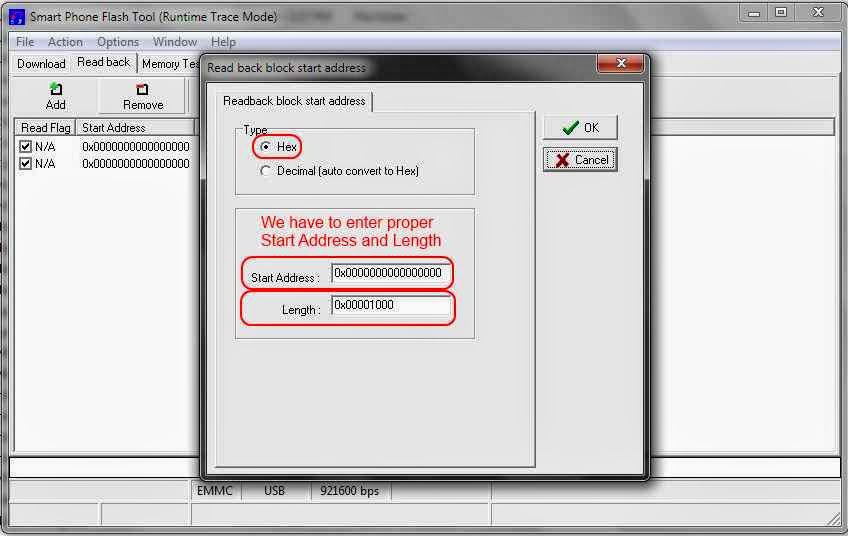Click the Cancel button in the dialog
The image size is (848, 536).
coord(580,160)
